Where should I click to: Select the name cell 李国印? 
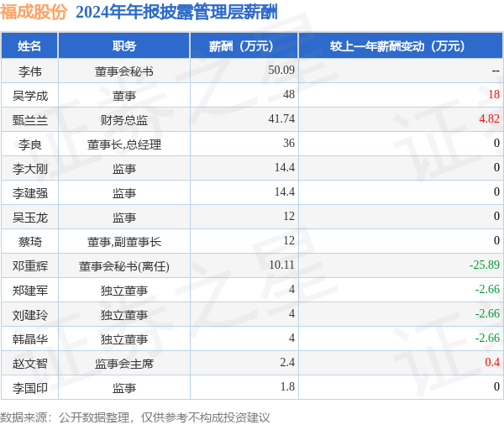tap(30, 388)
